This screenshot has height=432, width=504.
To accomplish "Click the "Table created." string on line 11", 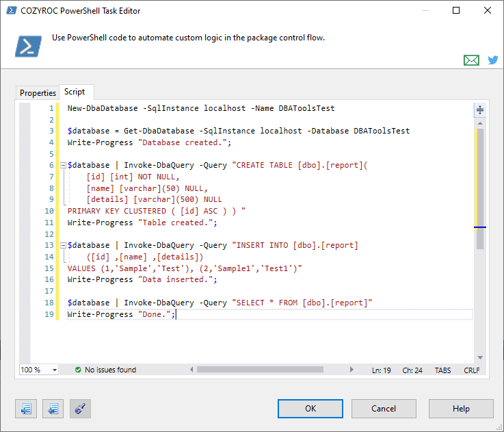I will click(176, 223).
